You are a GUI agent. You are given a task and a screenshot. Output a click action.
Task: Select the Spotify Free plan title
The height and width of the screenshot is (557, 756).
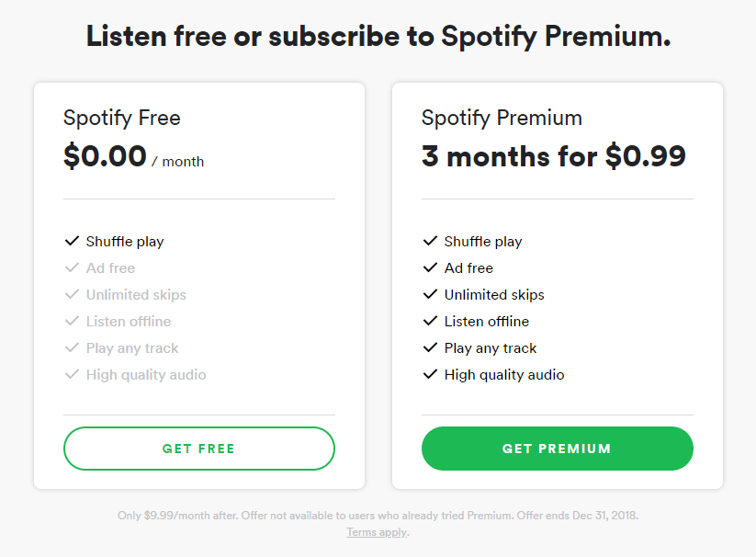tap(122, 119)
